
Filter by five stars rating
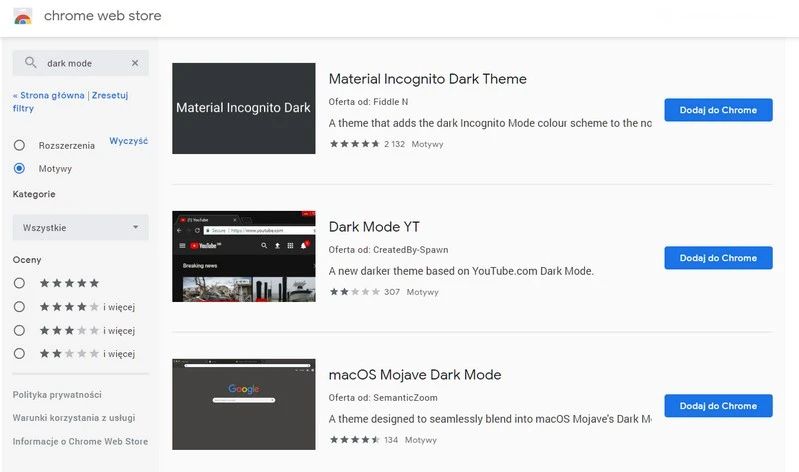[19, 283]
